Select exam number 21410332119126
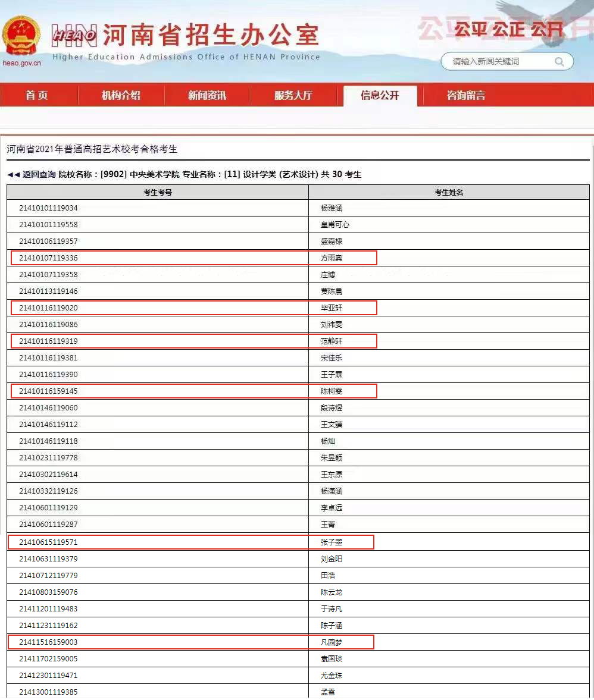 [48, 491]
